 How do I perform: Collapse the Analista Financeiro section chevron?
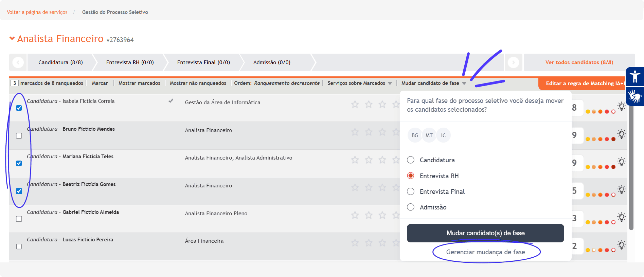point(12,39)
